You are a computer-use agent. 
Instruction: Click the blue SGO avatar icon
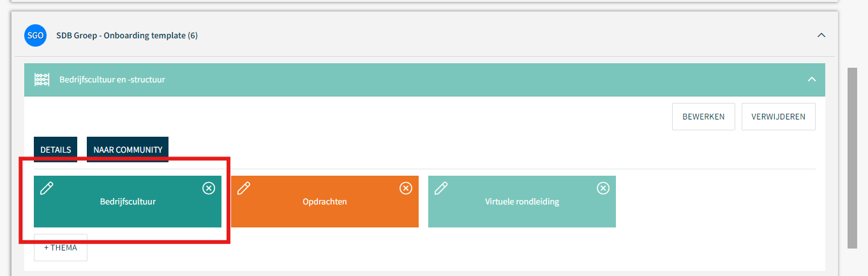36,35
